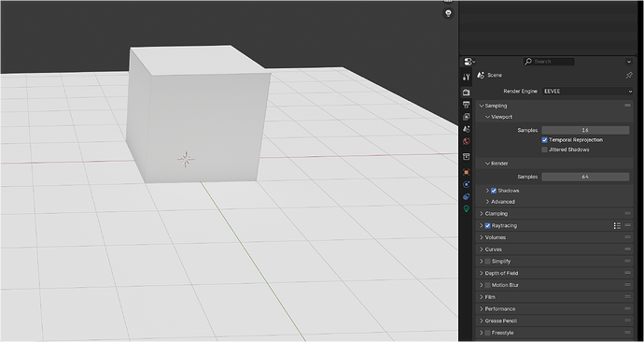The image size is (644, 342).
Task: Uncheck the Raytracing checkbox
Action: [487, 226]
